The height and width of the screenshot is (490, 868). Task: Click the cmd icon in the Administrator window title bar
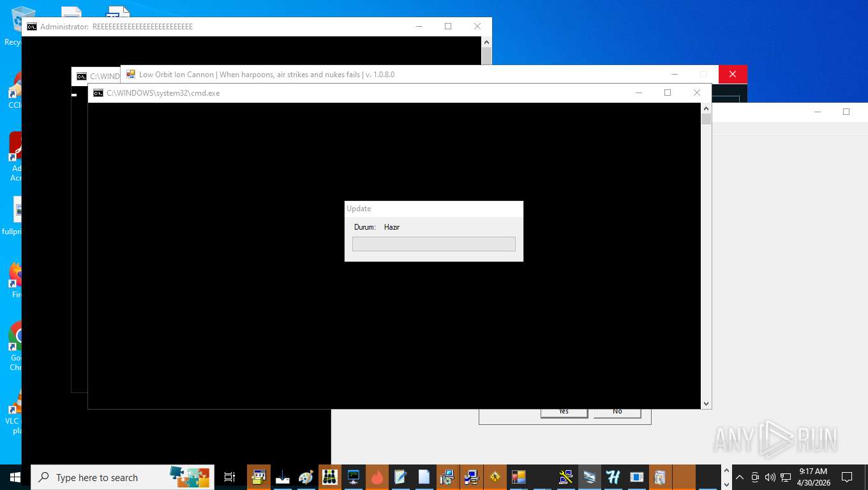(x=32, y=27)
